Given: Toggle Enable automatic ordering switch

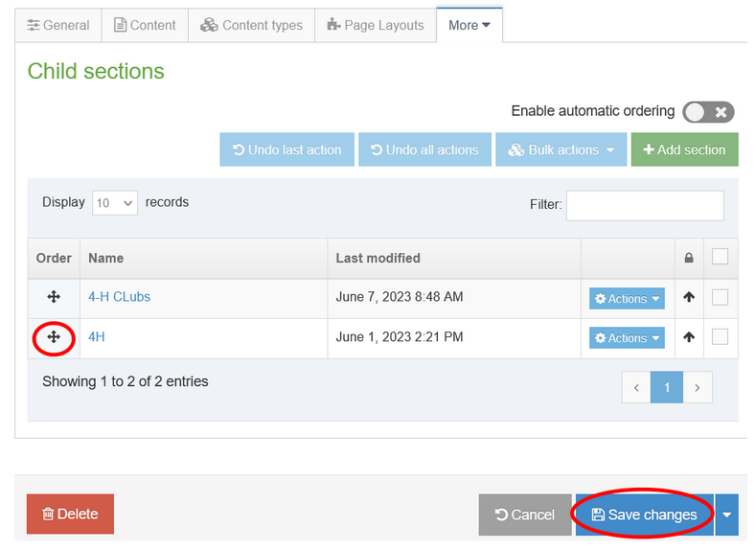Looking at the screenshot, I should [708, 112].
